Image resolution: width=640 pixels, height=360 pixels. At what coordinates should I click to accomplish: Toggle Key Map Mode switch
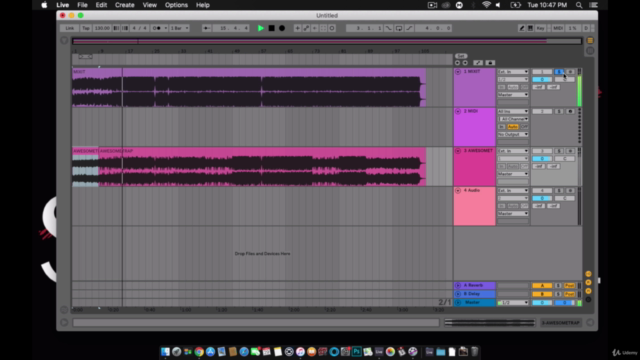(541, 28)
